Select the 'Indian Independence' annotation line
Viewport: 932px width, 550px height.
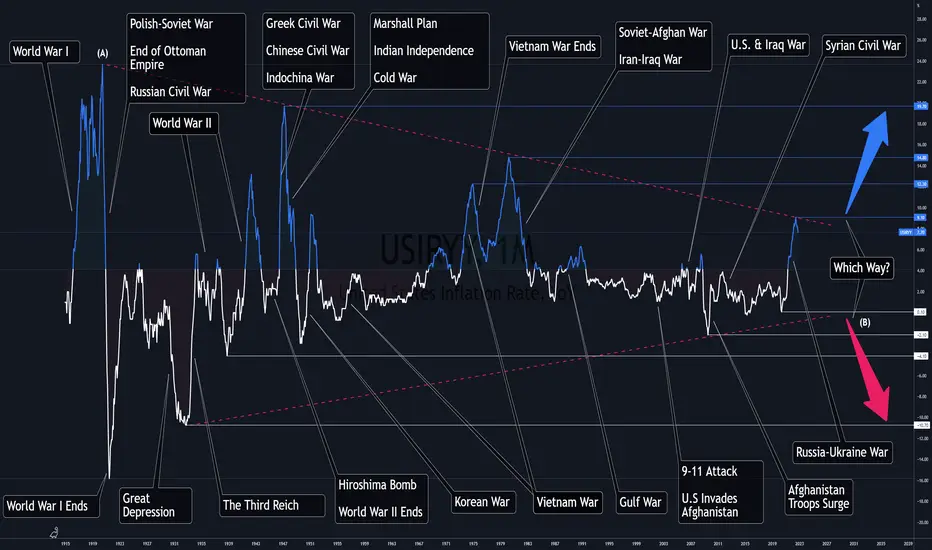click(424, 51)
